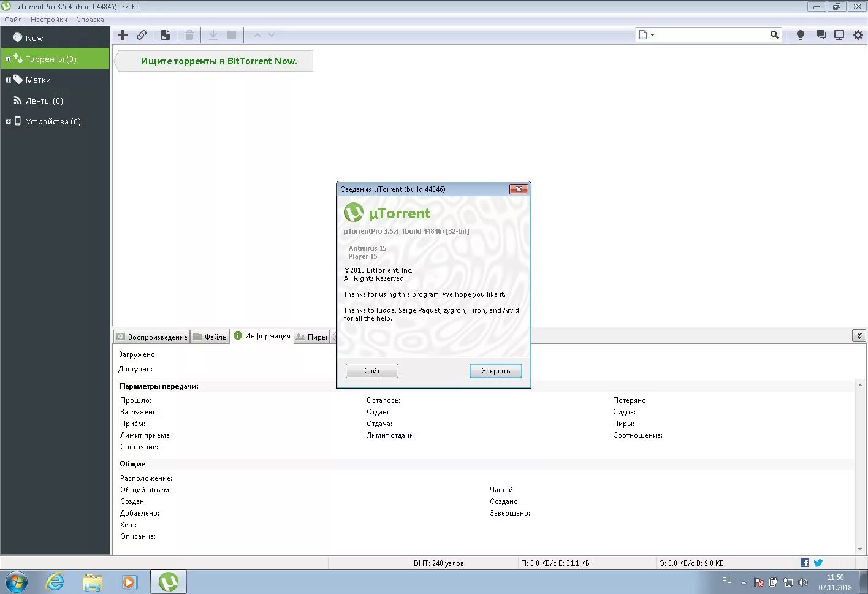Click the RU language indicator
This screenshot has width=868, height=594.
coord(726,581)
